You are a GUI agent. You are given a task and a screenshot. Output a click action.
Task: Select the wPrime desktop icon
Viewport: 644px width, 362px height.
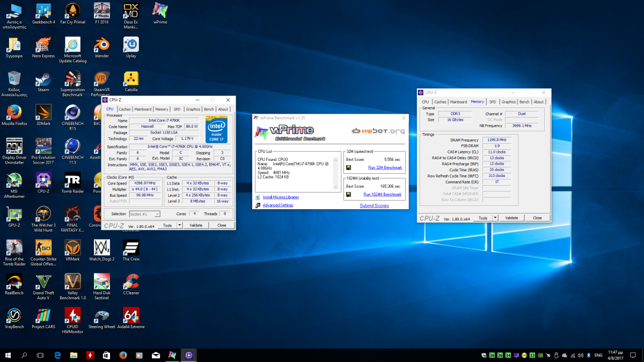coord(160,14)
